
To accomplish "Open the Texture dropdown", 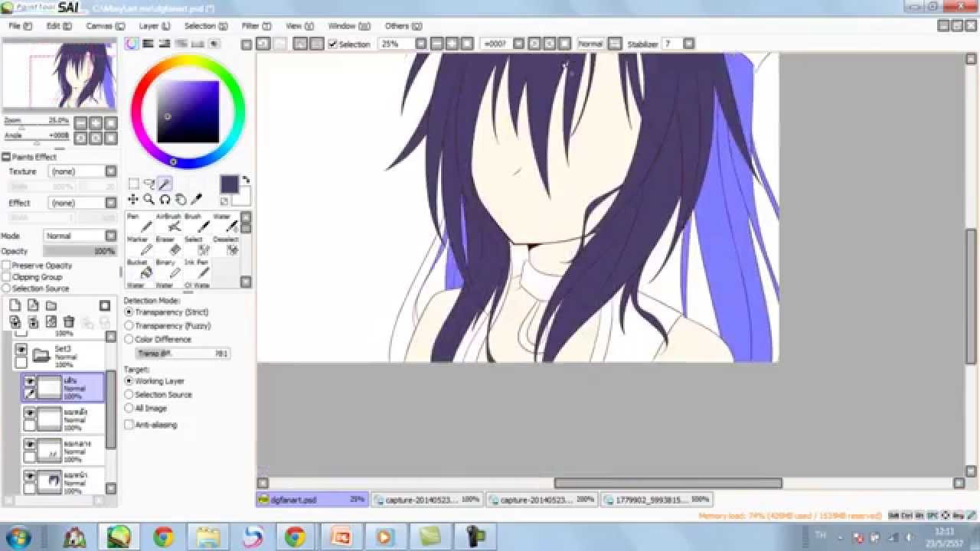I will click(x=111, y=171).
